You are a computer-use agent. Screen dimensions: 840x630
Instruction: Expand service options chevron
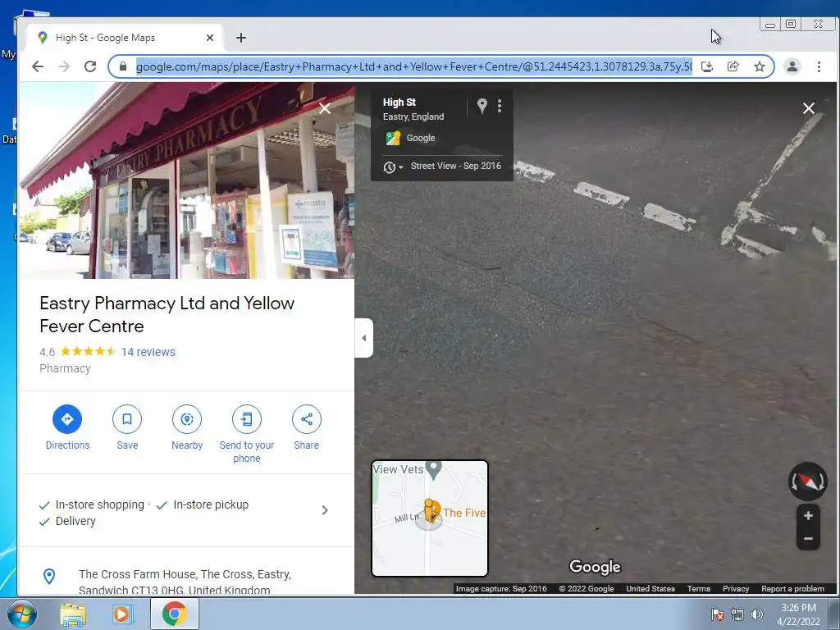point(325,510)
